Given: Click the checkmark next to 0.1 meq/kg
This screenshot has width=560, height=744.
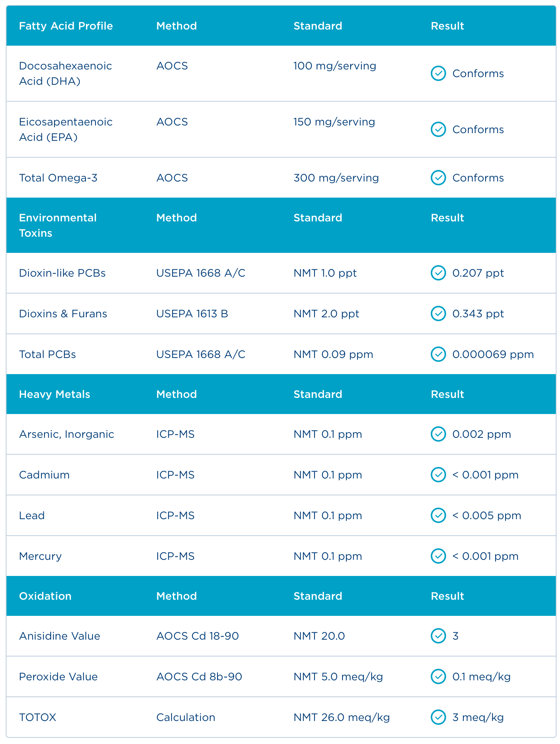Looking at the screenshot, I should pos(438,676).
